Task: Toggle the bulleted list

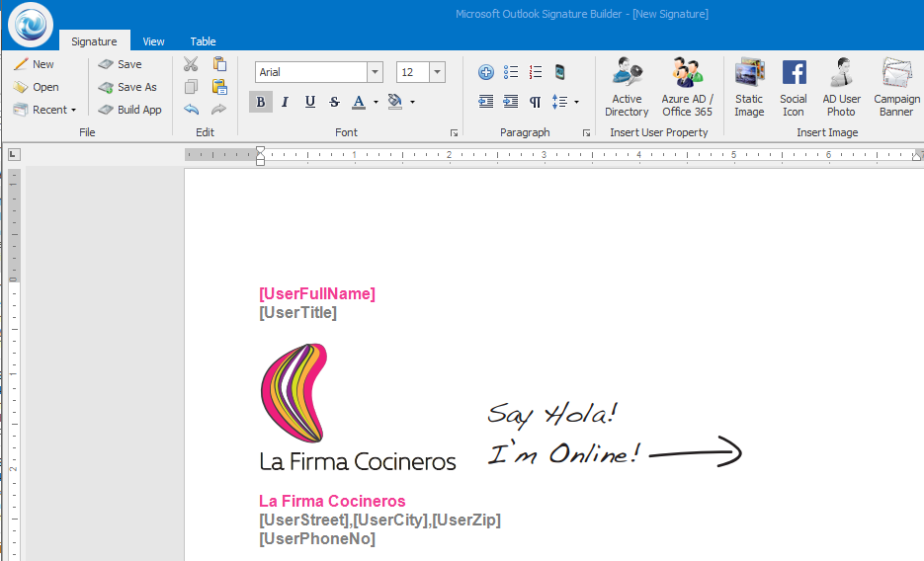Action: pyautogui.click(x=511, y=72)
